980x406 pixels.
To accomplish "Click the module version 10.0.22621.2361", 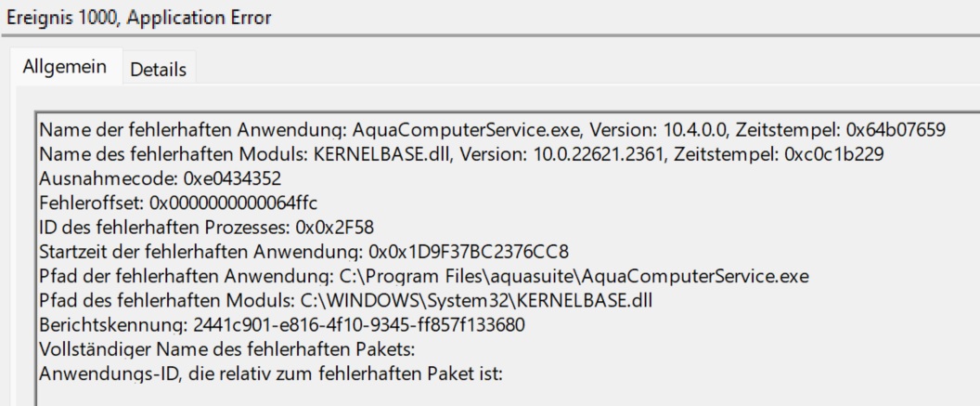I will point(587,154).
